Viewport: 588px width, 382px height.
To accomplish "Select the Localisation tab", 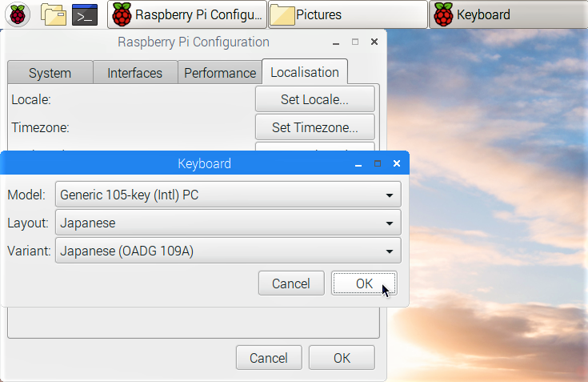I will (x=305, y=72).
